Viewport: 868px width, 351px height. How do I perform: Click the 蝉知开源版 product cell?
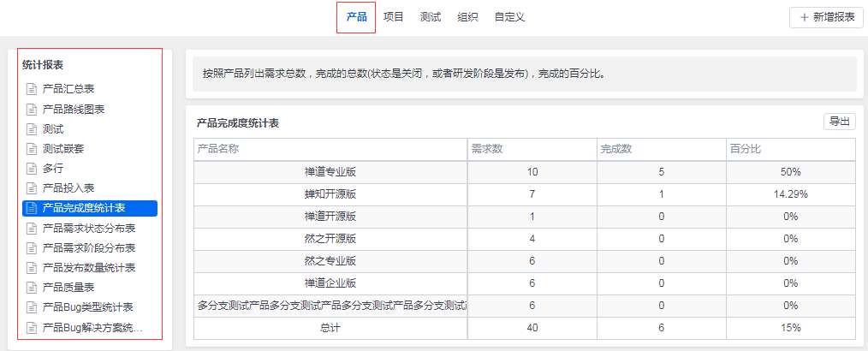coord(330,194)
